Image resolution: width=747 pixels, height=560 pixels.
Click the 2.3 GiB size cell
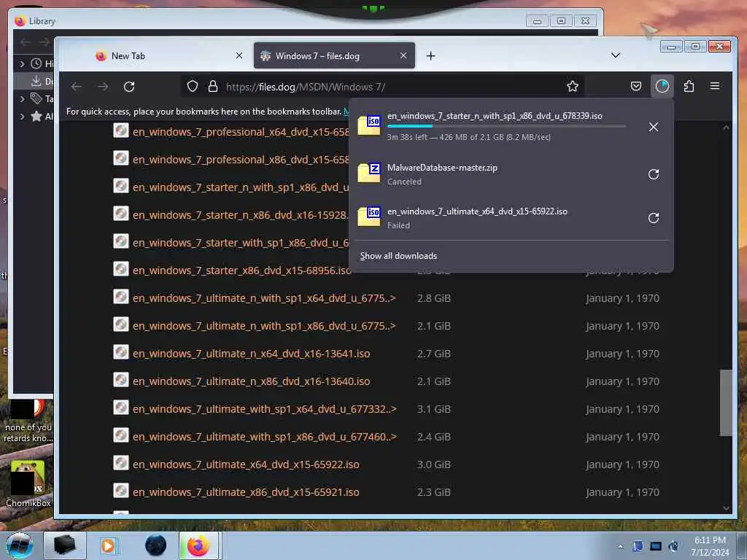(x=433, y=492)
